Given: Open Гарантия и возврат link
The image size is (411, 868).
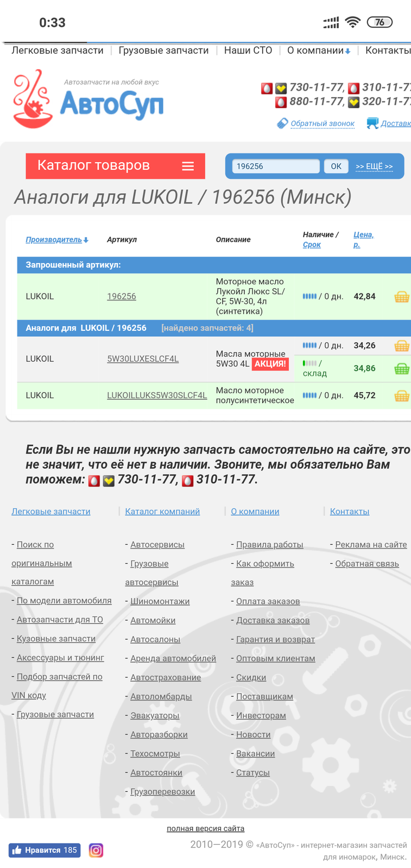Looking at the screenshot, I should (276, 640).
